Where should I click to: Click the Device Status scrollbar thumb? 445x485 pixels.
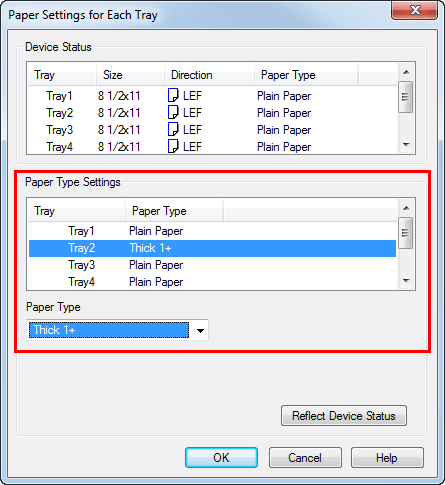(x=406, y=97)
